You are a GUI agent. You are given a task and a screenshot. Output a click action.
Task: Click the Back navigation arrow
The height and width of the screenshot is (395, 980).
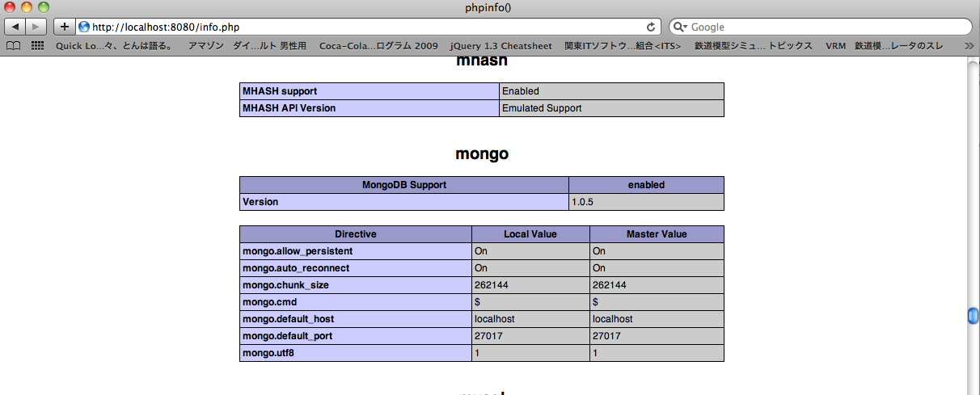pos(16,27)
